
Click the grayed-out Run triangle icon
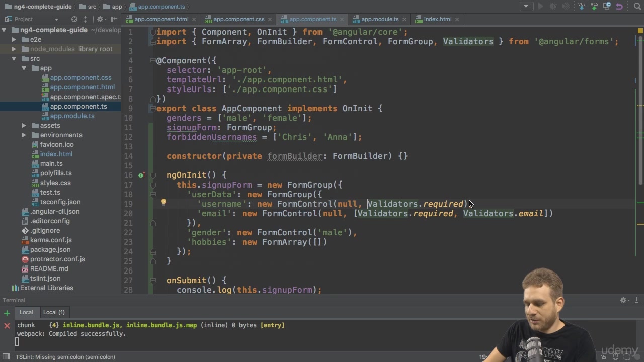point(541,6)
